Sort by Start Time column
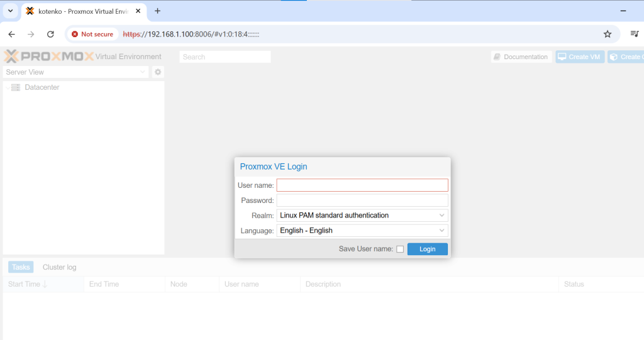The height and width of the screenshot is (340, 644). coord(43,284)
